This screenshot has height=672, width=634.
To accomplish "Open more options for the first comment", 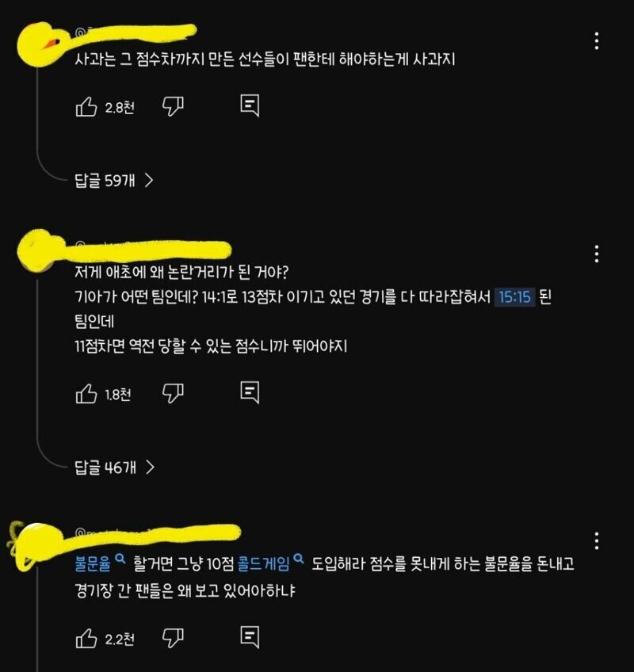I will coord(596,41).
